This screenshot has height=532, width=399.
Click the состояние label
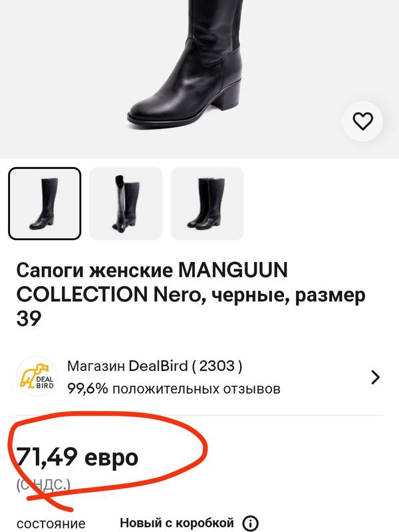pyautogui.click(x=51, y=523)
